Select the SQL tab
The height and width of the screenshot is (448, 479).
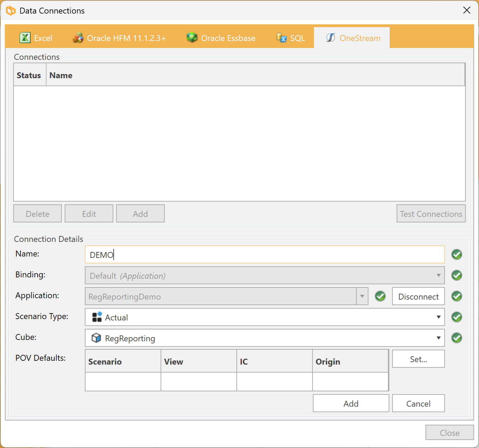(291, 38)
